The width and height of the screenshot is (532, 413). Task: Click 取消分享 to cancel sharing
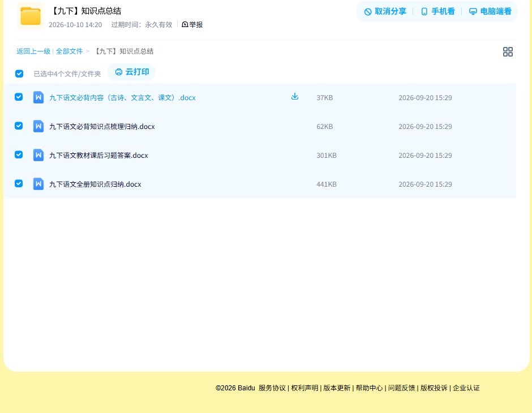tap(385, 11)
